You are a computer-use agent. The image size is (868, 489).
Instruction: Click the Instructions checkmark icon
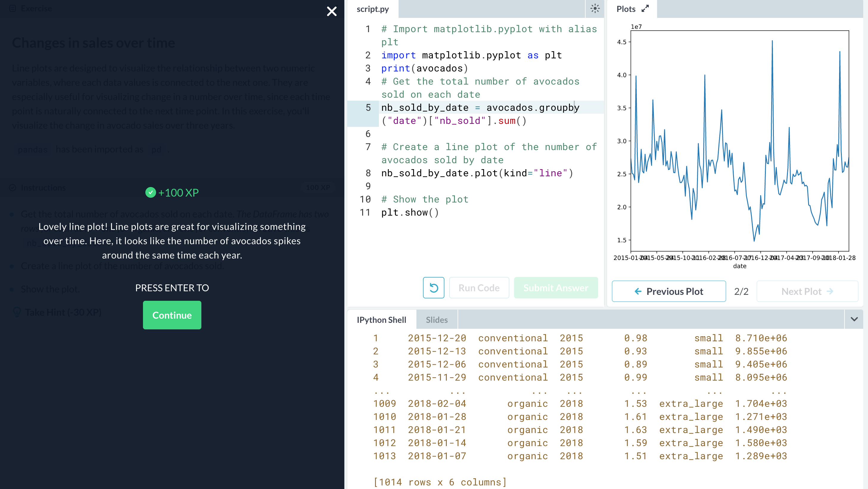click(13, 188)
